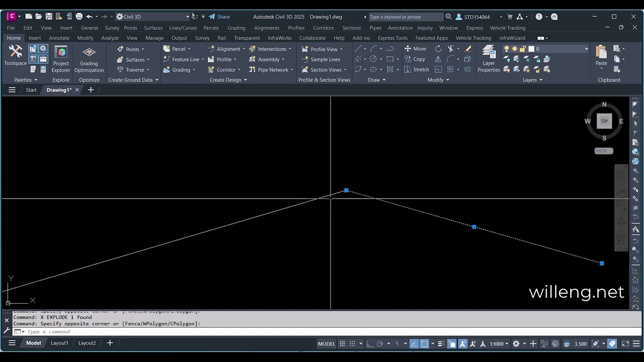
Task: Select the Line draw tool
Action: (358, 49)
